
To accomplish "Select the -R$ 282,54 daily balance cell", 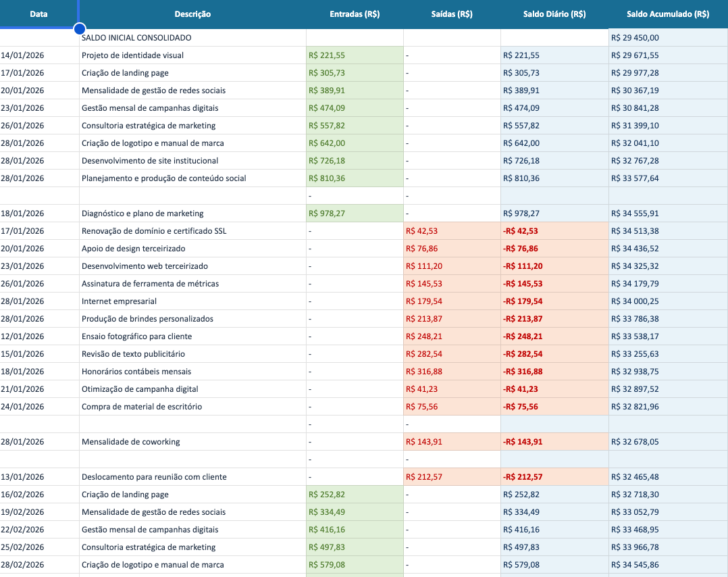I will point(554,354).
